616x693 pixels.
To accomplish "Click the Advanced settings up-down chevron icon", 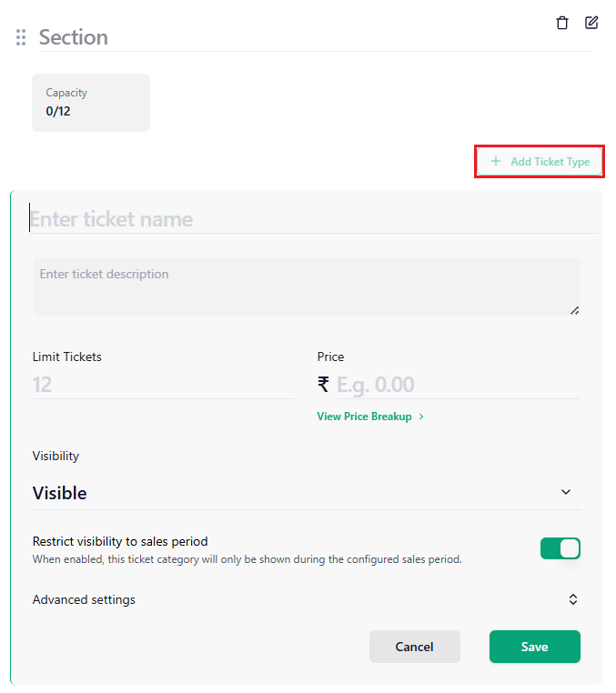I will 572,599.
